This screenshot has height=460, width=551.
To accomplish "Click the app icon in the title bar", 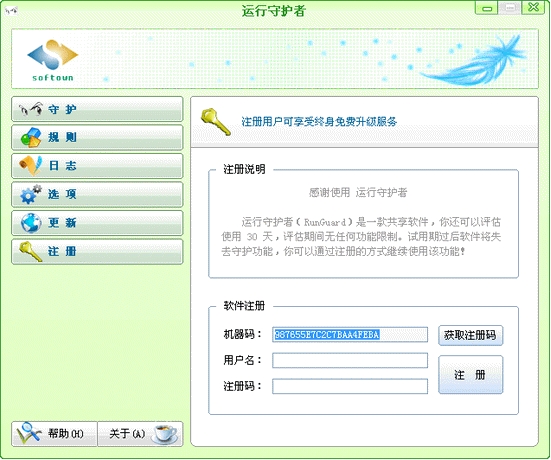I will click(x=11, y=11).
